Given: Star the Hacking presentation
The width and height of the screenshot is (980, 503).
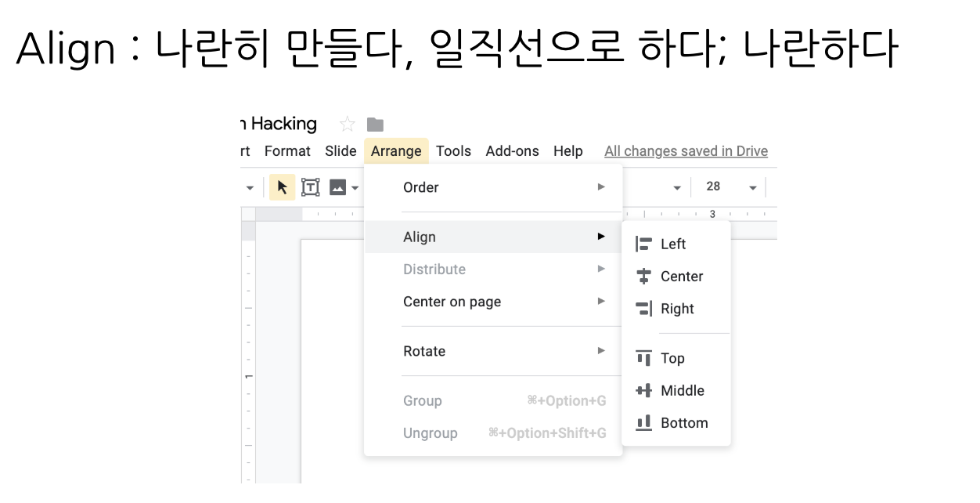Looking at the screenshot, I should pos(347,123).
